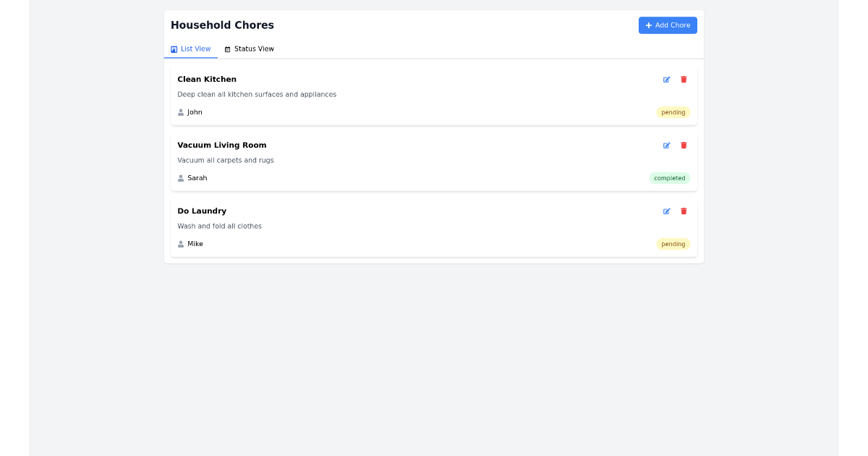Click the pending badge on Do Laundry
The height and width of the screenshot is (456, 868).
pos(673,244)
